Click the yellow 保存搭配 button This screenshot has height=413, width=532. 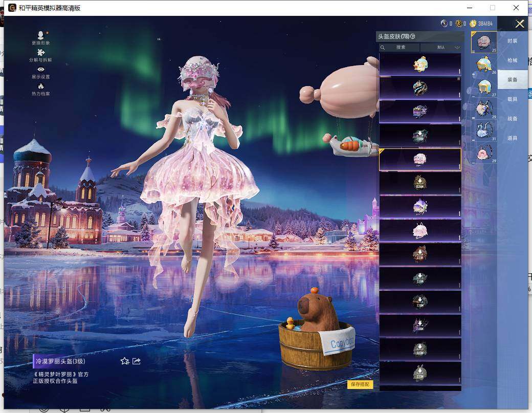click(x=360, y=384)
